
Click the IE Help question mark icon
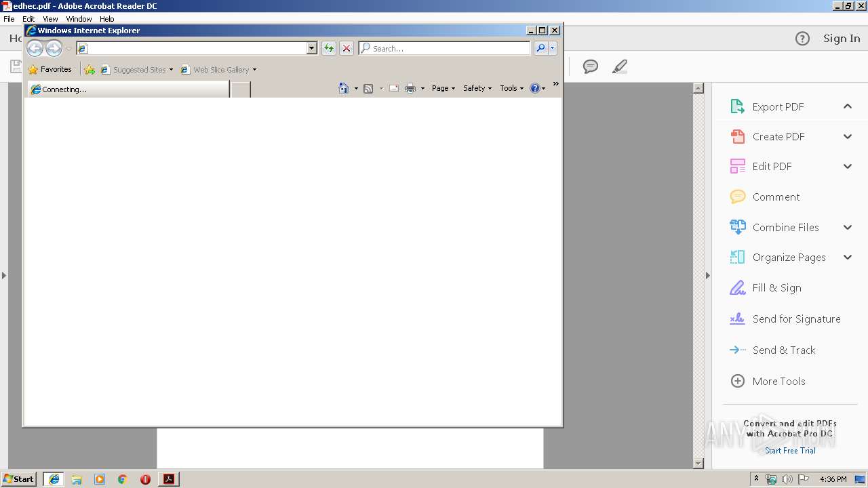coord(535,88)
